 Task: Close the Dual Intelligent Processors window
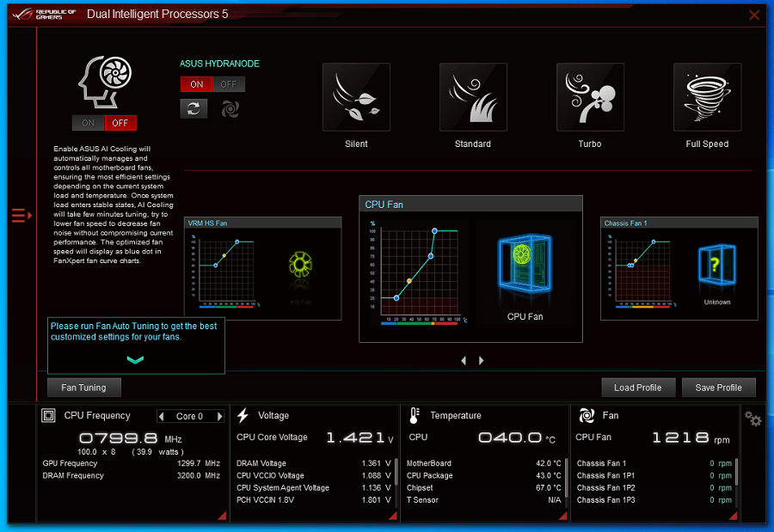coord(753,15)
